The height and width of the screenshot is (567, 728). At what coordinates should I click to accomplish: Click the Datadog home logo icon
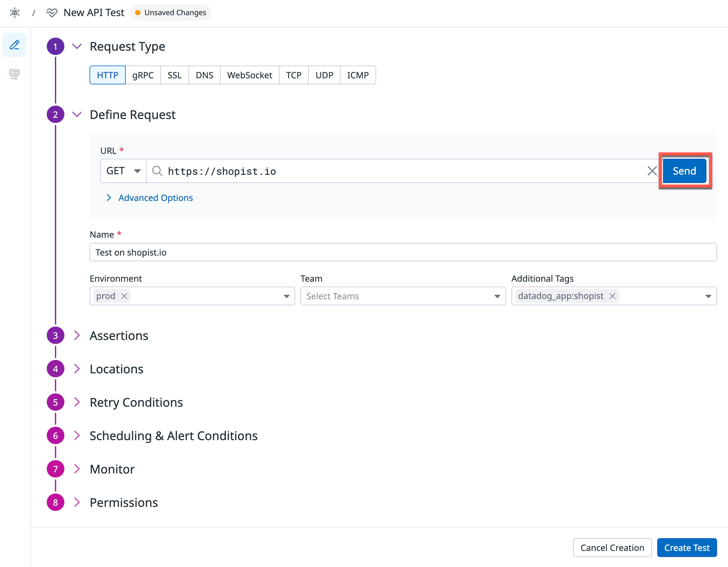[x=15, y=13]
